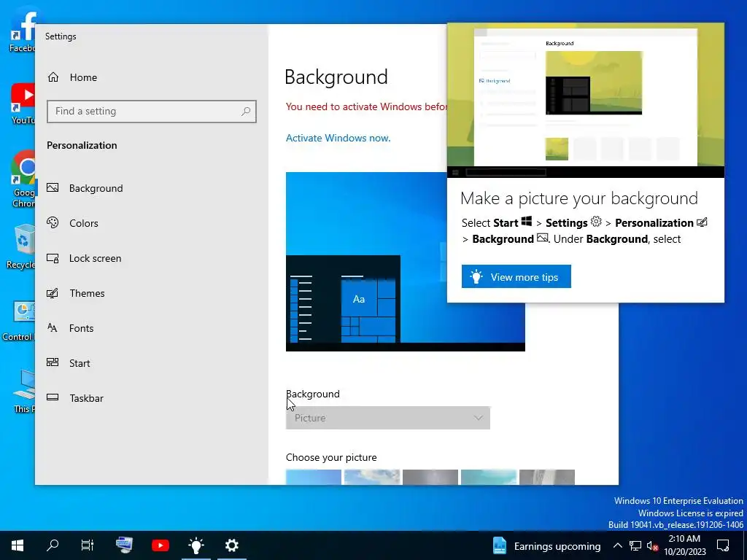Viewport: 747px width, 560px height.
Task: Select the fifth gray picture thumbnail
Action: (x=547, y=477)
